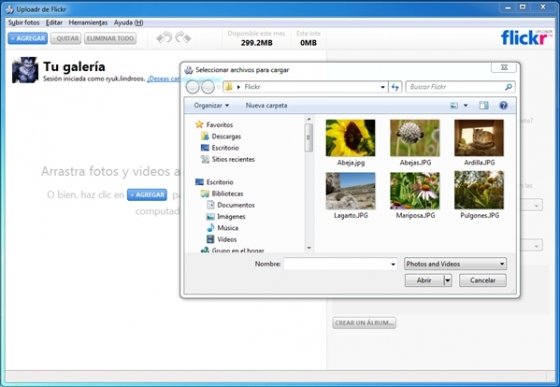This screenshot has height=387, width=560.
Task: Toggle the preview pane icon
Action: [484, 105]
